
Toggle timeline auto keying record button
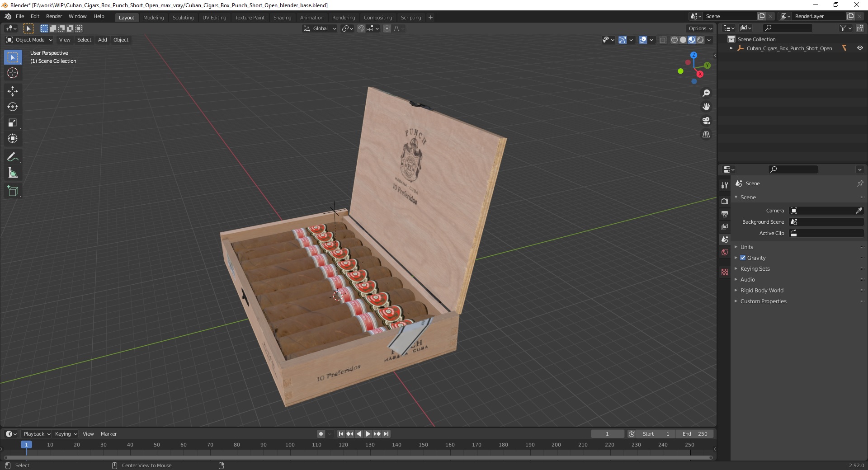[321, 434]
